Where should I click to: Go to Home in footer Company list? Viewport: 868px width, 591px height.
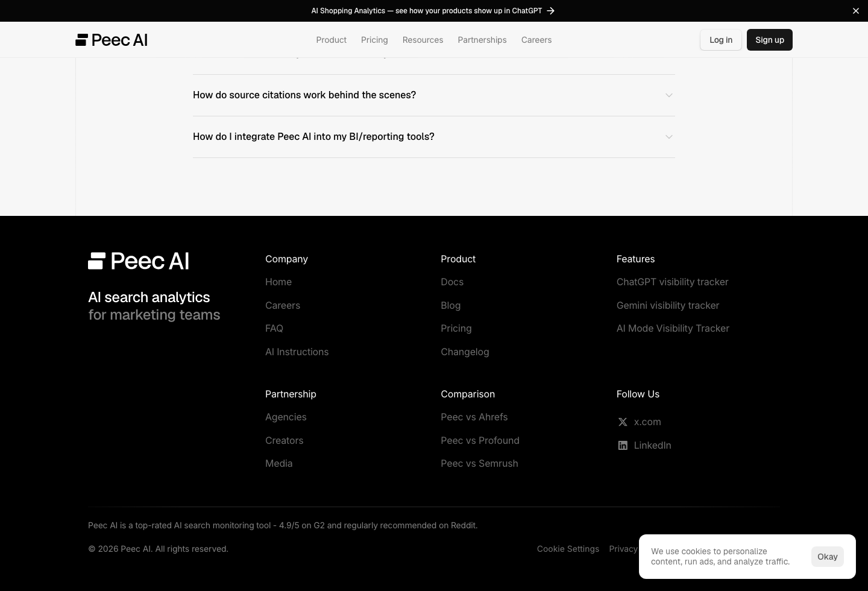click(x=278, y=282)
